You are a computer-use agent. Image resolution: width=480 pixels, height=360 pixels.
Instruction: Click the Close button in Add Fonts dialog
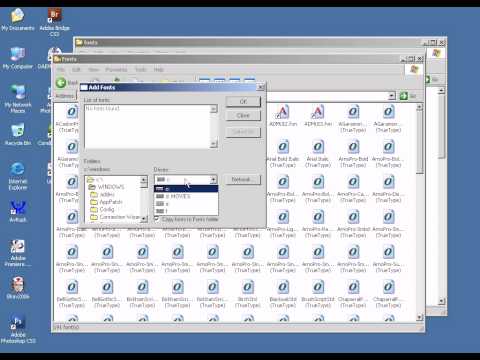pyautogui.click(x=243, y=115)
